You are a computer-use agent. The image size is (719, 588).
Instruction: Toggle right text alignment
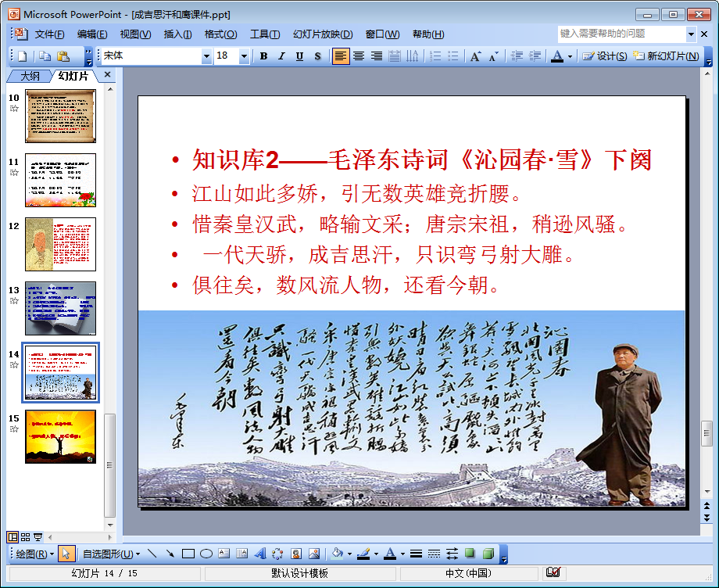pyautogui.click(x=377, y=56)
